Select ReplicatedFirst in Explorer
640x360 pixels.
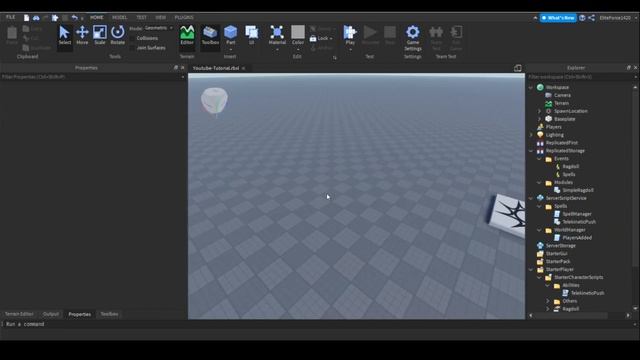(562, 143)
